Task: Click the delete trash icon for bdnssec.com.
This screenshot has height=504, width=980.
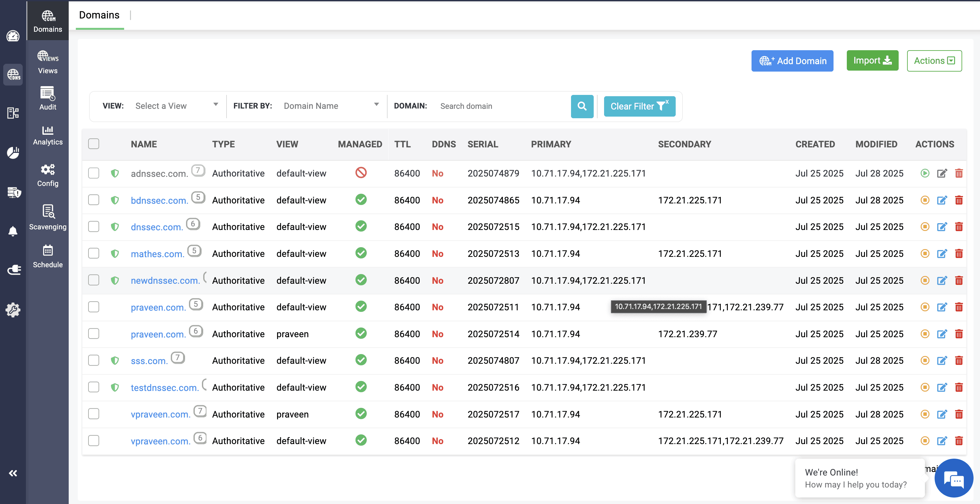Action: [x=959, y=200]
